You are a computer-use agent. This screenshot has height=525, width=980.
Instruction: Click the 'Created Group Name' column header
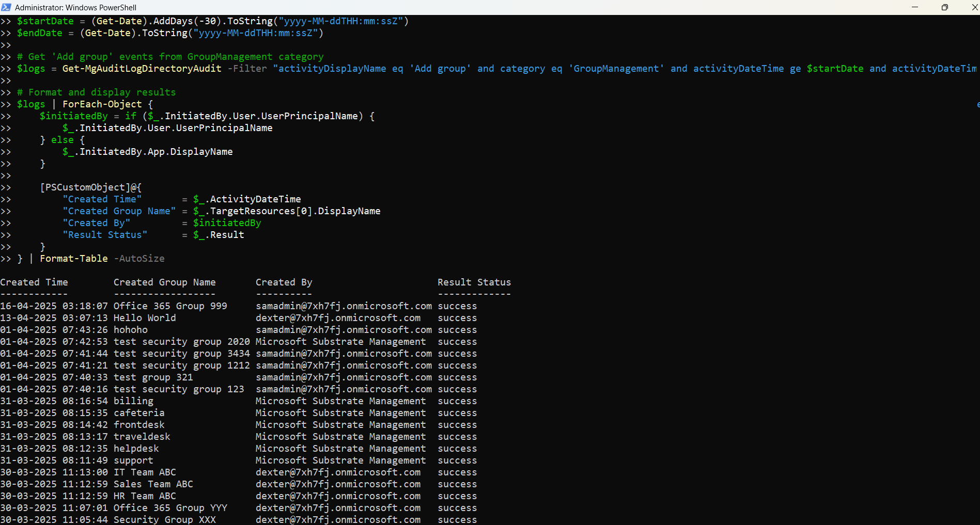pos(164,282)
